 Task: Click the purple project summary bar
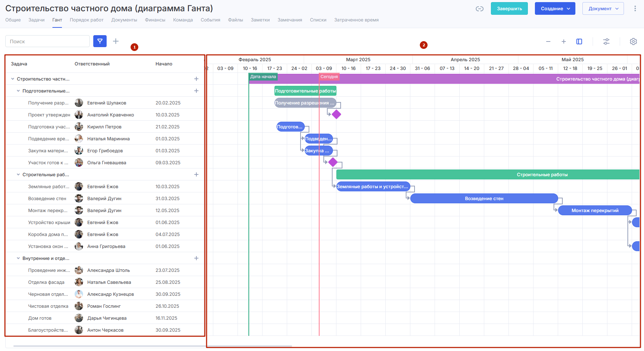point(444,79)
